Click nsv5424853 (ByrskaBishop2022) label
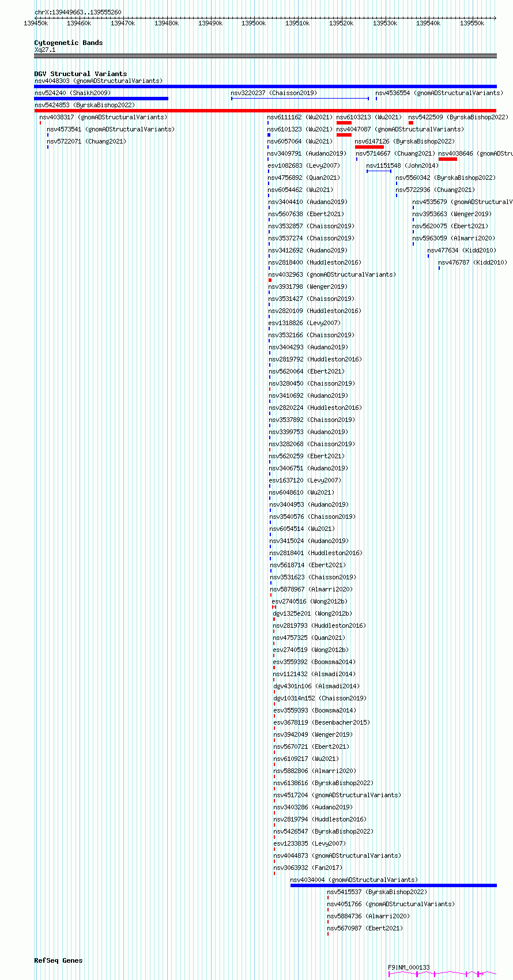This screenshot has width=513, height=980. pos(85,105)
